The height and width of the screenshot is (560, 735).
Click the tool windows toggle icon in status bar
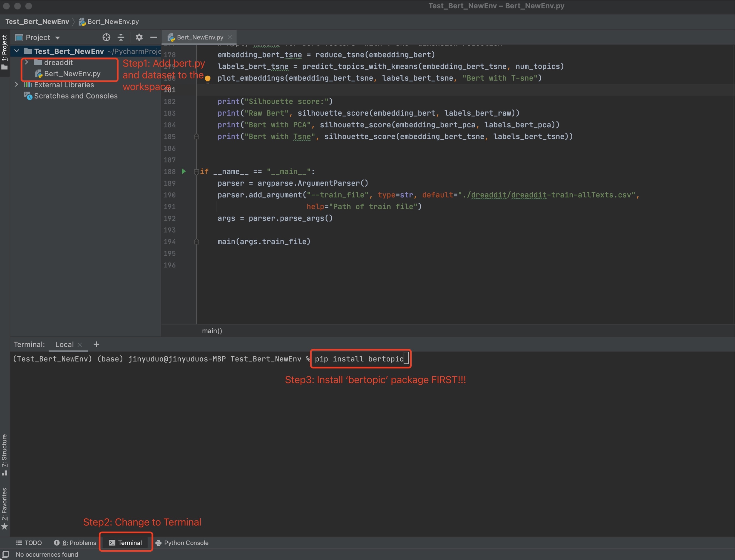coord(5,554)
